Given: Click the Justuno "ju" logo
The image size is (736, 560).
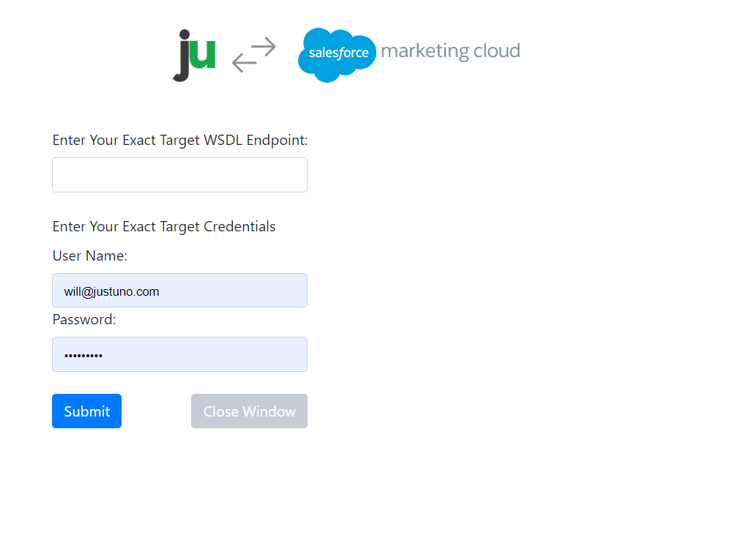Looking at the screenshot, I should click(x=193, y=56).
